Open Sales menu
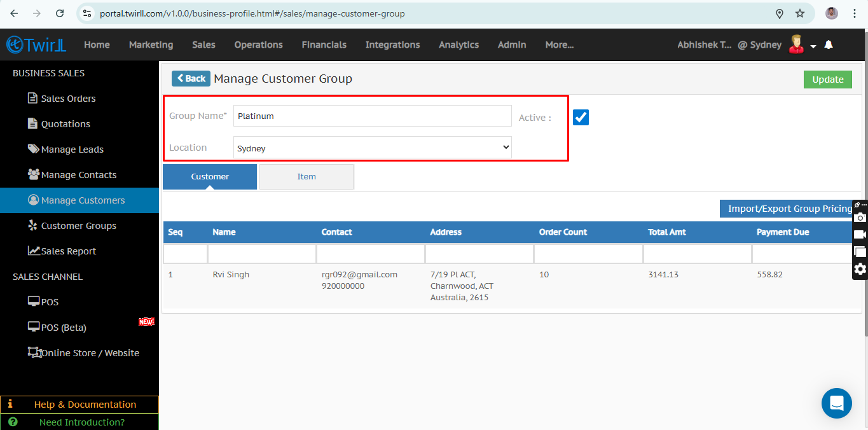Viewport: 868px width, 430px height. click(x=203, y=45)
